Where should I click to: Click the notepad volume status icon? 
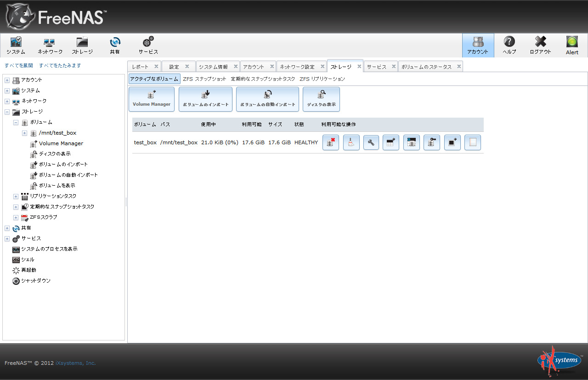coord(472,142)
